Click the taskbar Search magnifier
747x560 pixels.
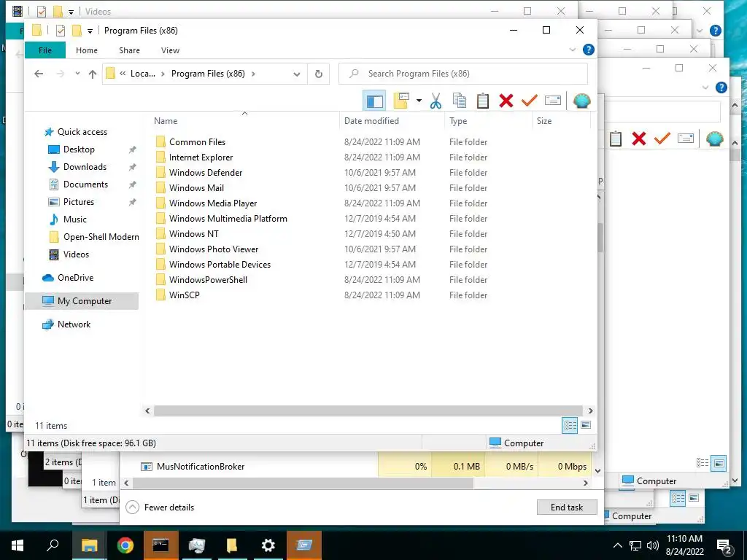pyautogui.click(x=53, y=545)
